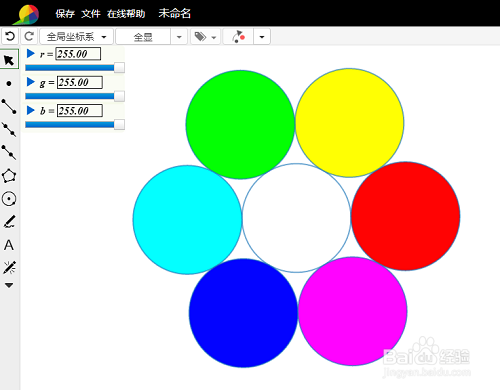This screenshot has width=500, height=390.
Task: Open the 在线帮助 menu
Action: tap(126, 14)
